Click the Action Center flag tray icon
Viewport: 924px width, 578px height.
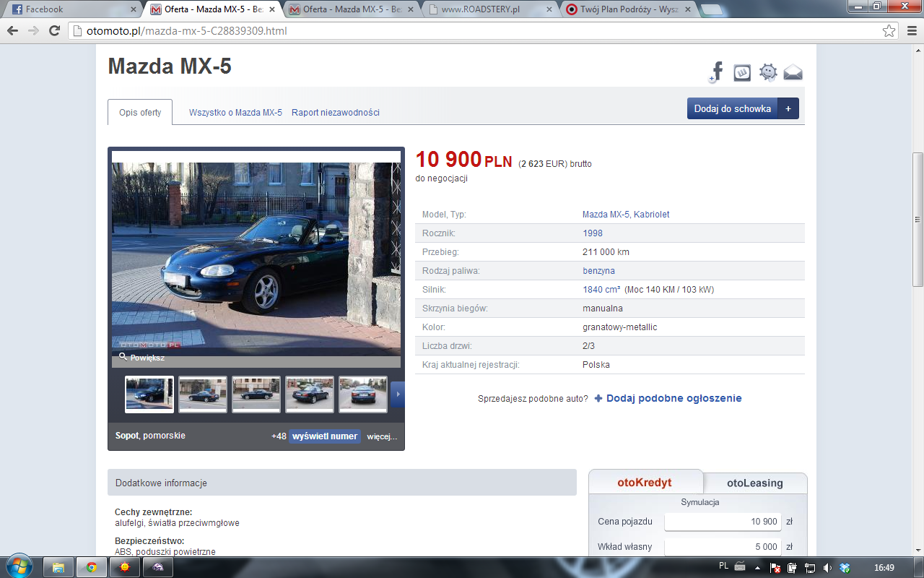[775, 567]
